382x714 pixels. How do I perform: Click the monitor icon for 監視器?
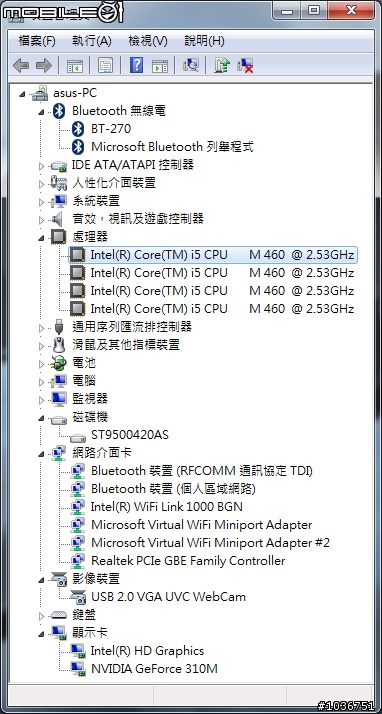(x=59, y=399)
